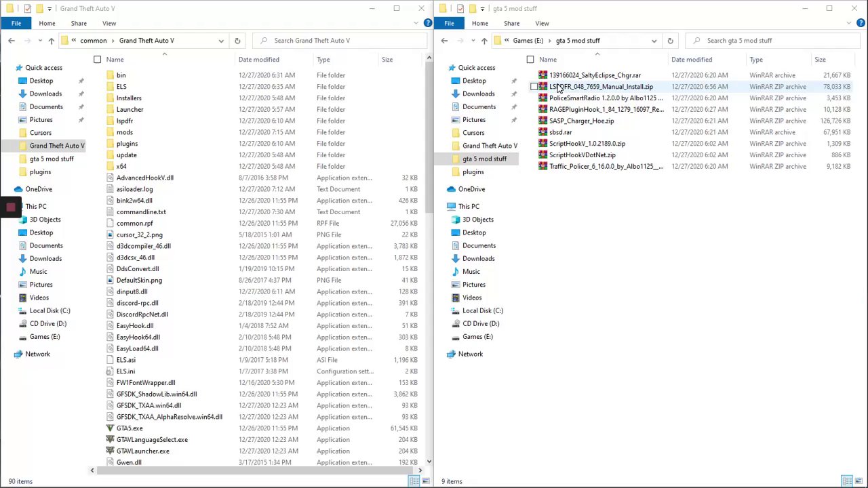868x488 pixels.
Task: Expand address history dropdown in left window
Action: pos(221,41)
